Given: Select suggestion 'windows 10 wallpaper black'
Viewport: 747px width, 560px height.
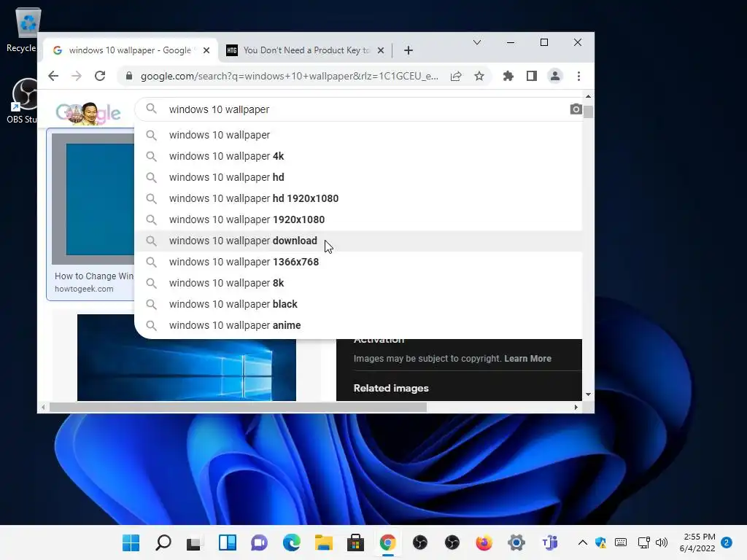Looking at the screenshot, I should (358, 304).
